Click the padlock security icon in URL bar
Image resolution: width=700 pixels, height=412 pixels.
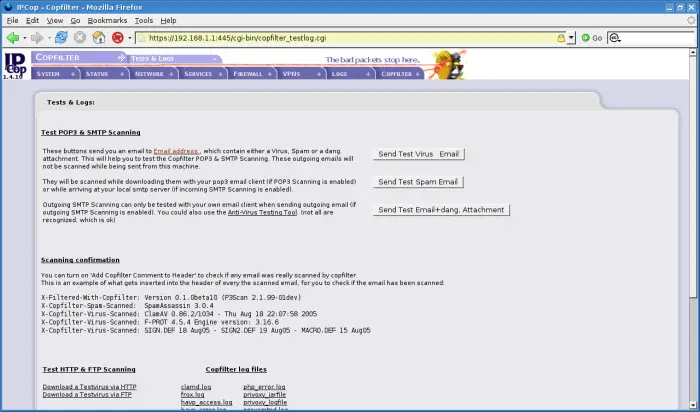click(x=561, y=38)
